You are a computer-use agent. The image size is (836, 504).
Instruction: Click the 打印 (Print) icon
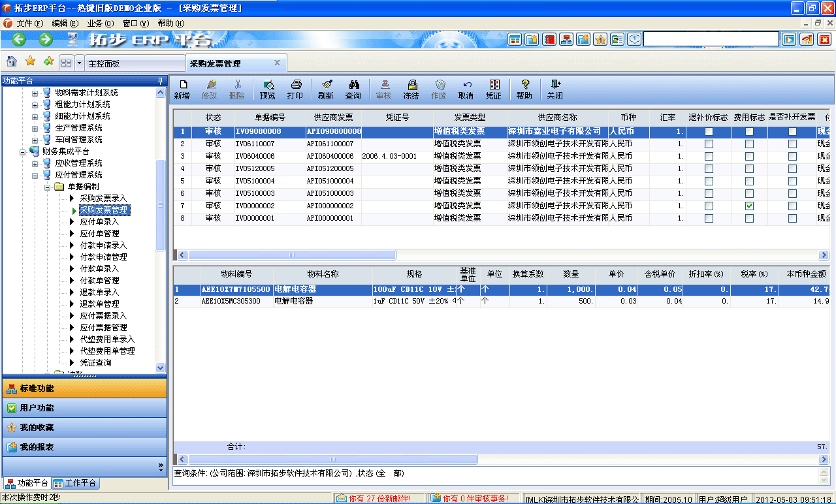(296, 89)
